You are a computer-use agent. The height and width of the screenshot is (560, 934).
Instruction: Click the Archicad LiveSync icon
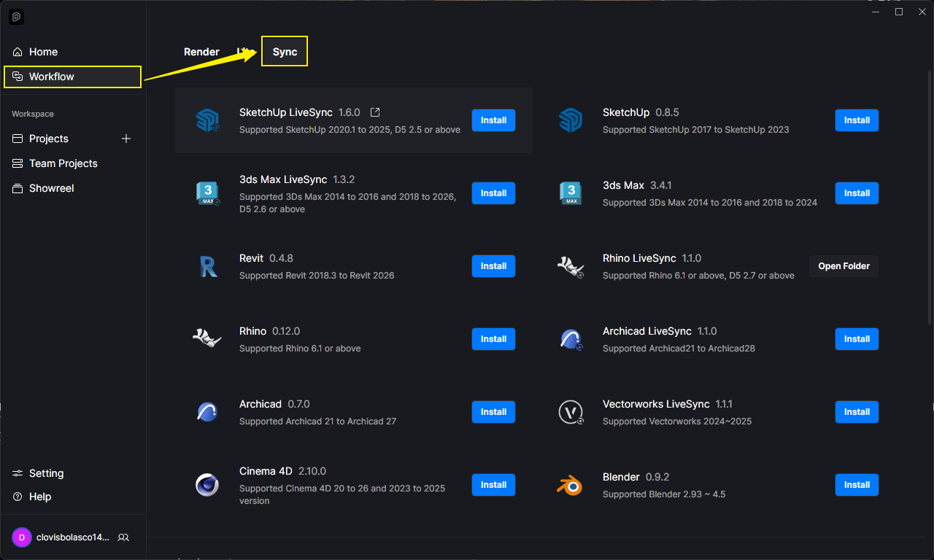(x=571, y=339)
